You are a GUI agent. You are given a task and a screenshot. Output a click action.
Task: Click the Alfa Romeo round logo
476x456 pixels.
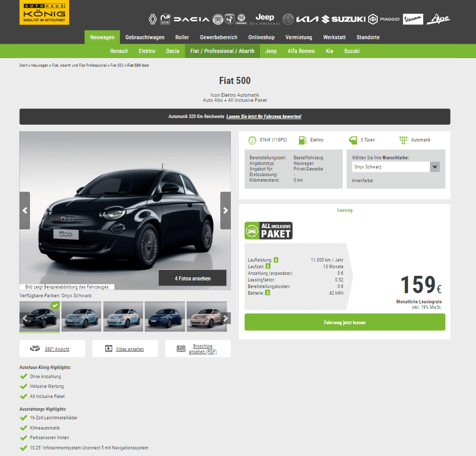(288, 19)
